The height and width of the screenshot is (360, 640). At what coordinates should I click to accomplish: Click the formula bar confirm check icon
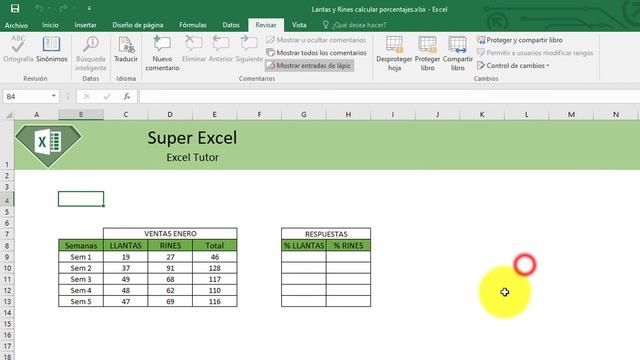(107, 96)
